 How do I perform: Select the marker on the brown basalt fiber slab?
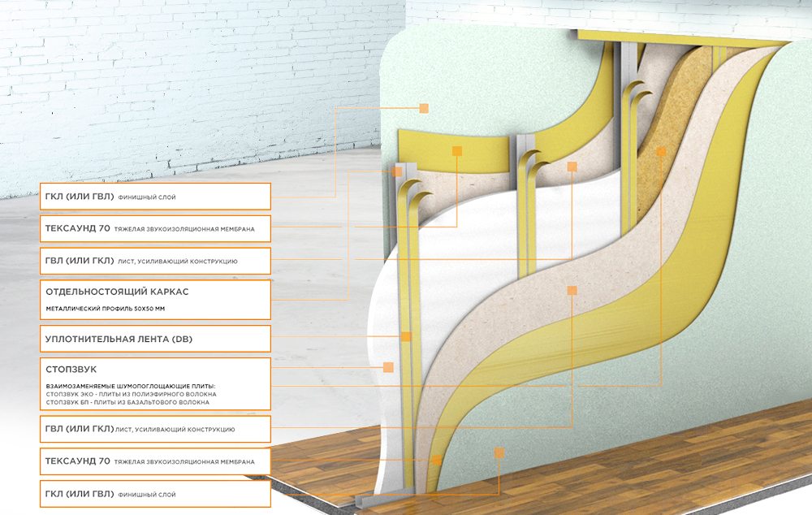[661, 151]
